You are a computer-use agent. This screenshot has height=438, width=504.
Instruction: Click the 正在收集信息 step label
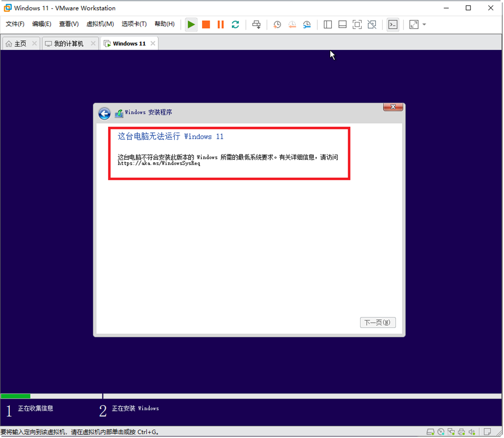point(36,409)
